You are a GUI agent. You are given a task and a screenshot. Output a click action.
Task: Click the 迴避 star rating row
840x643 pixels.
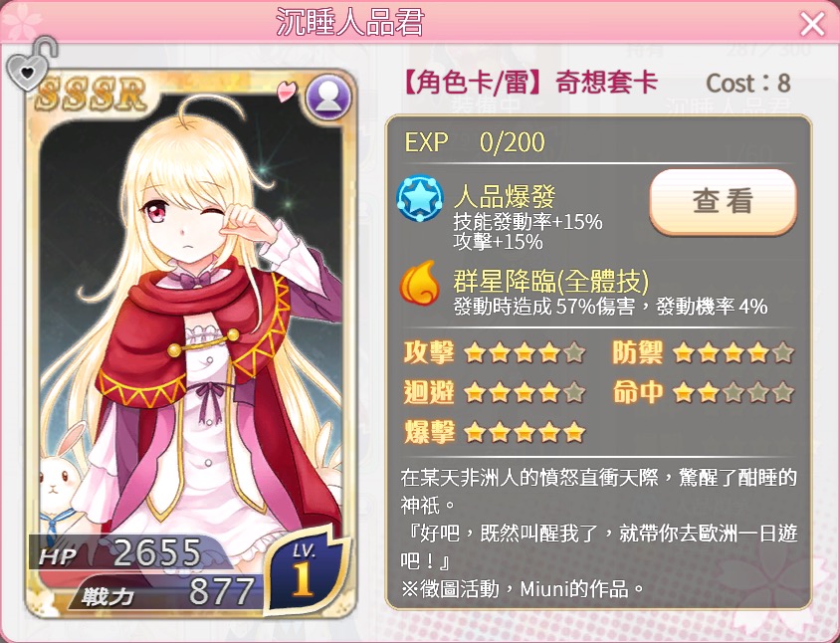pyautogui.click(x=494, y=393)
